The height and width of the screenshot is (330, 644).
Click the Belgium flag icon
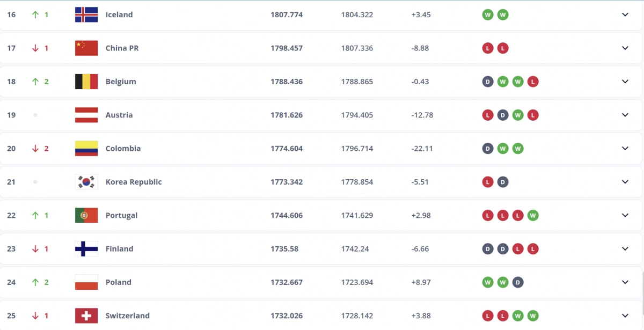(86, 82)
